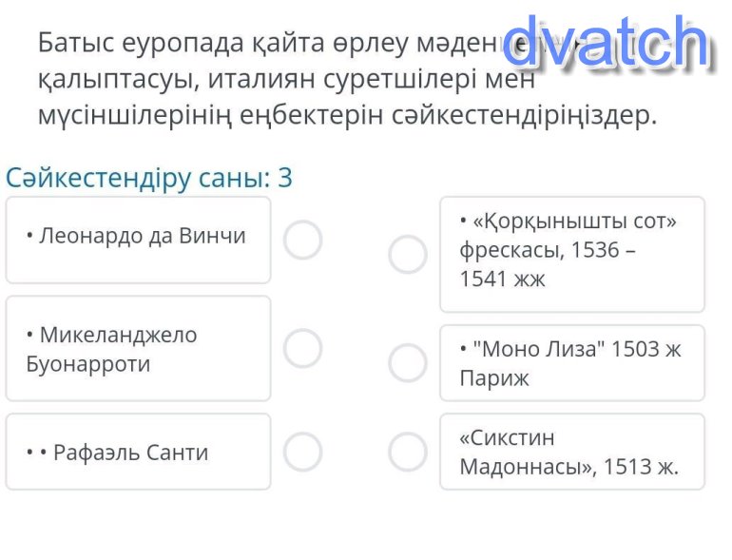
Task: Click the «Қорқынышты сот» фрескасы answer card
Action: click(572, 255)
